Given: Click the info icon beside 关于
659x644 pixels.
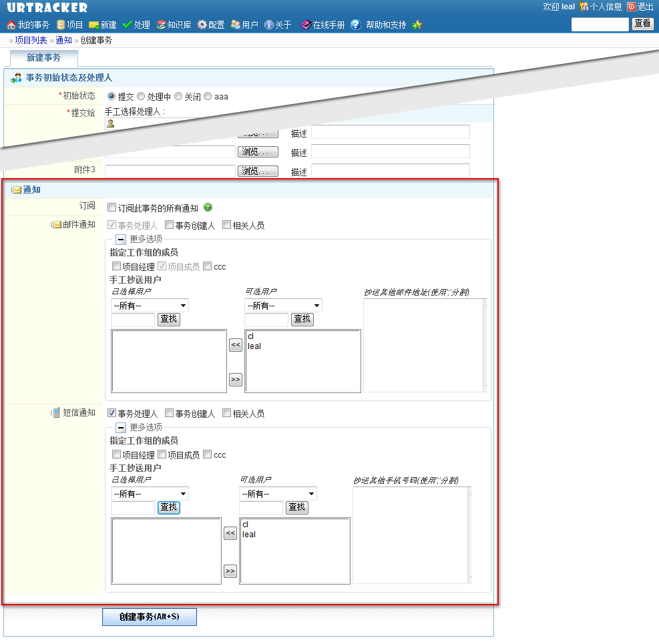Looking at the screenshot, I should 269,25.
